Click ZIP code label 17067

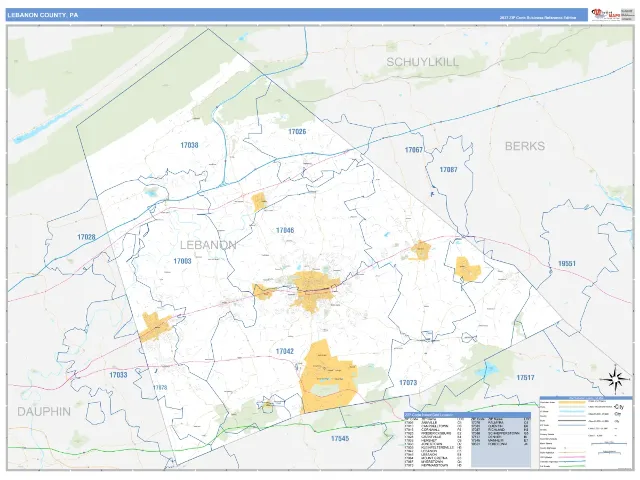[413, 150]
